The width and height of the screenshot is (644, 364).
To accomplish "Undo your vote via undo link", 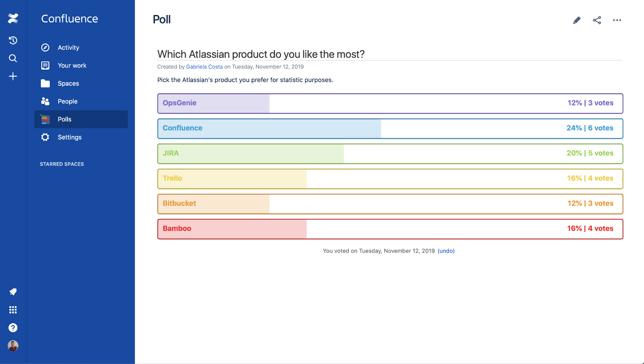I will (446, 251).
